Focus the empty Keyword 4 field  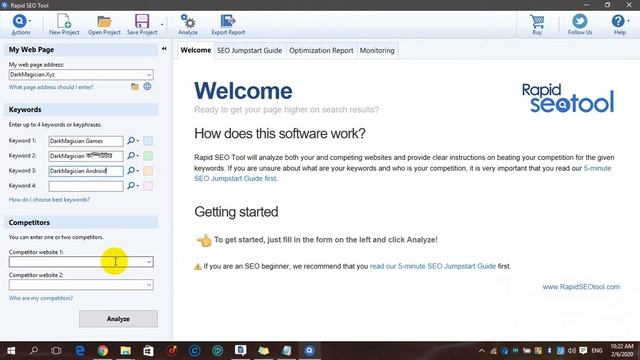pos(86,186)
